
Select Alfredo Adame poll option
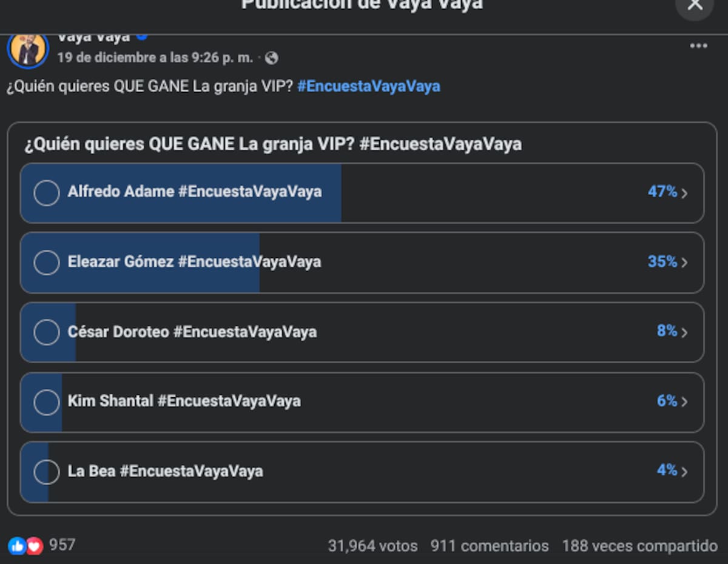(x=362, y=193)
